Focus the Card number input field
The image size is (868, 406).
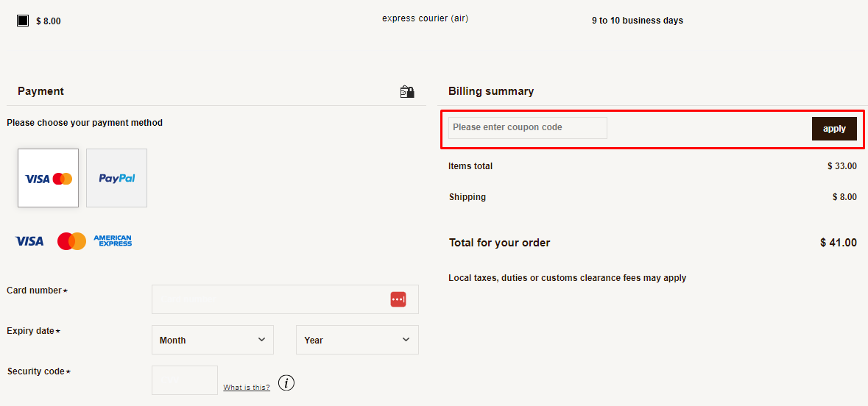pyautogui.click(x=285, y=299)
